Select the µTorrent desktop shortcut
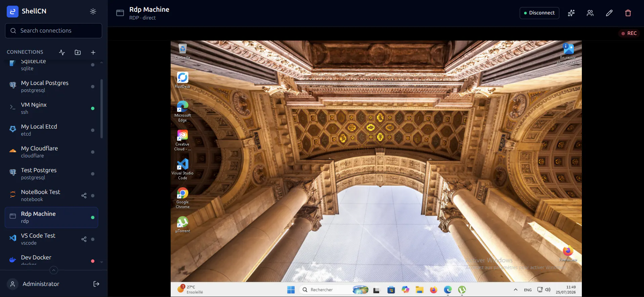This screenshot has width=644, height=297. point(182,225)
